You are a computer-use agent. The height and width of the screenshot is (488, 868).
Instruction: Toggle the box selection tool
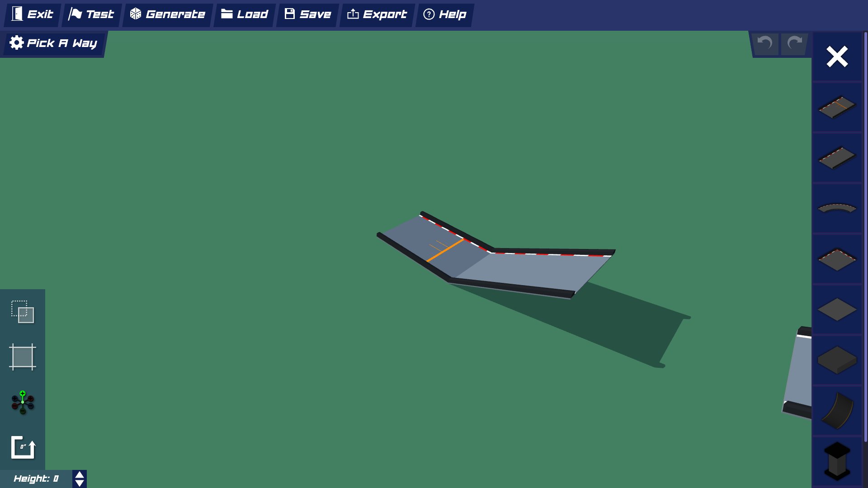coord(23,312)
